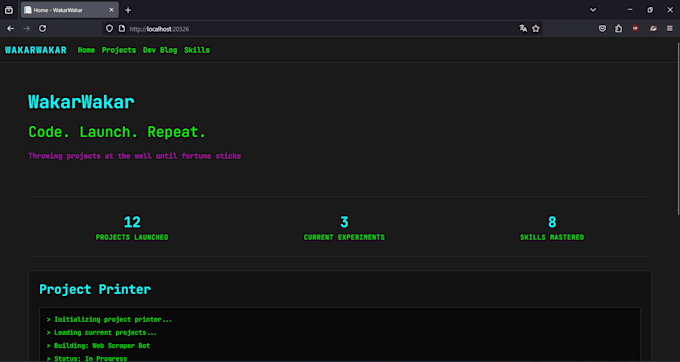This screenshot has height=362, width=680.
Task: Click the page vertical scrollbar thumb
Action: tap(678, 128)
